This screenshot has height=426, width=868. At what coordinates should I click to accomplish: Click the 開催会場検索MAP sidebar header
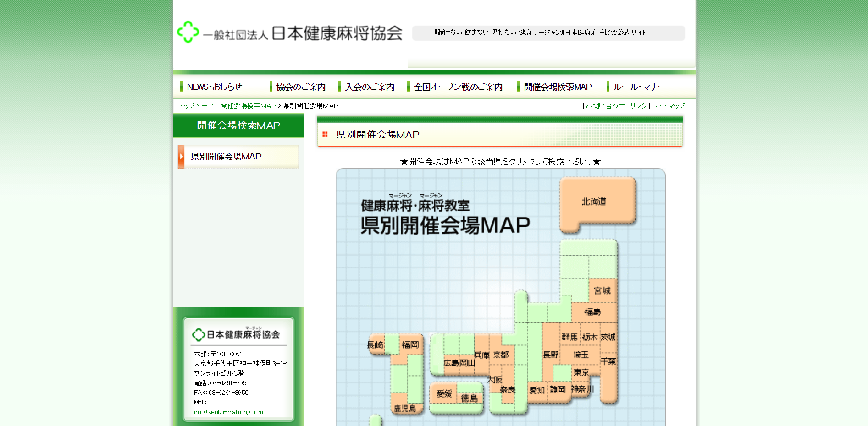(x=238, y=126)
